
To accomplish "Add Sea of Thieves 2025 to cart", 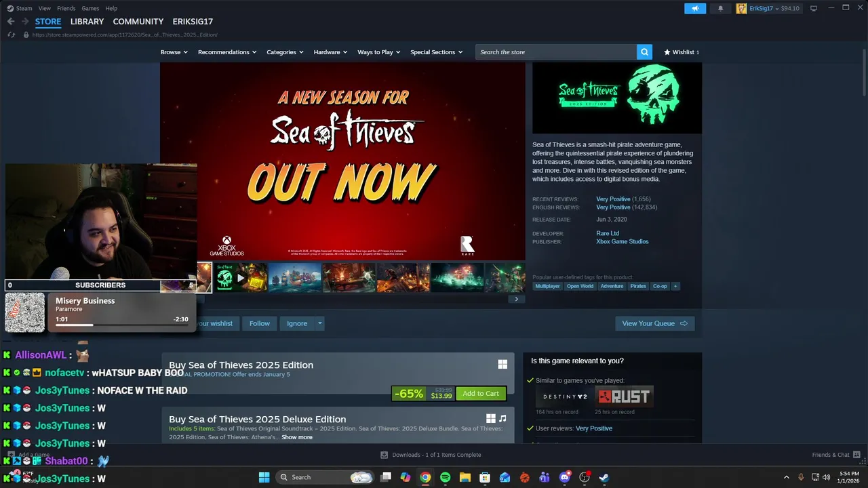I will [x=481, y=393].
